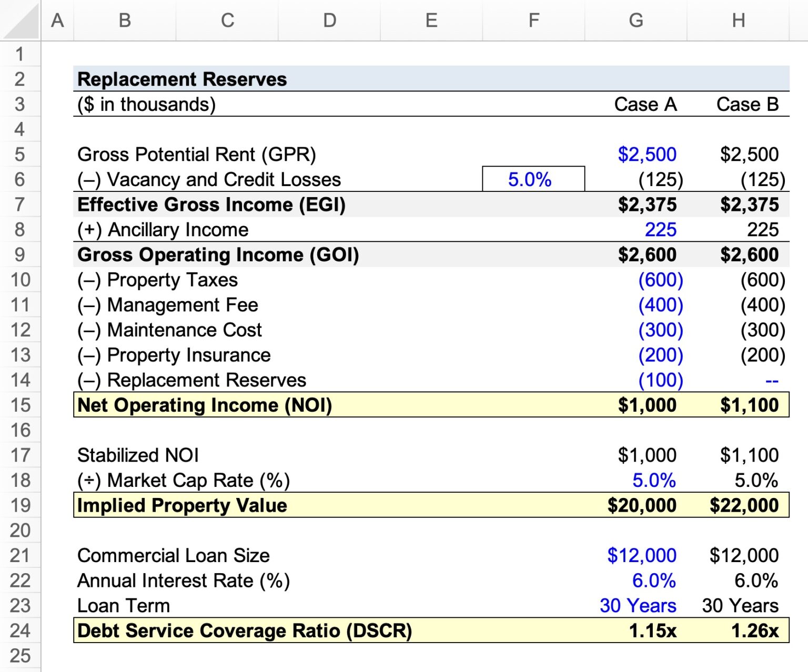Select column header H
The image size is (808, 672).
(739, 20)
